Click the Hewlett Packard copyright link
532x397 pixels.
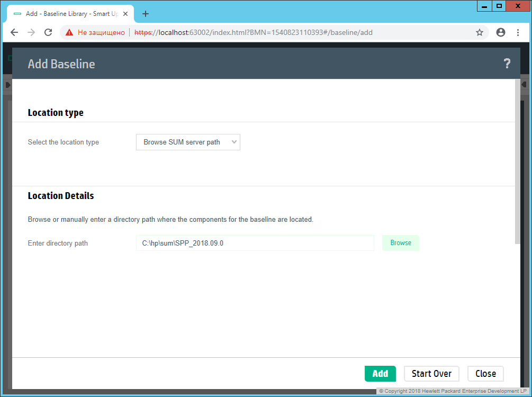coord(452,391)
